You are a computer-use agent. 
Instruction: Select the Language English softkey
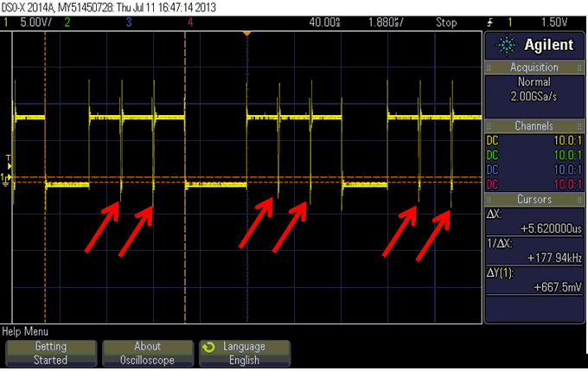(245, 353)
